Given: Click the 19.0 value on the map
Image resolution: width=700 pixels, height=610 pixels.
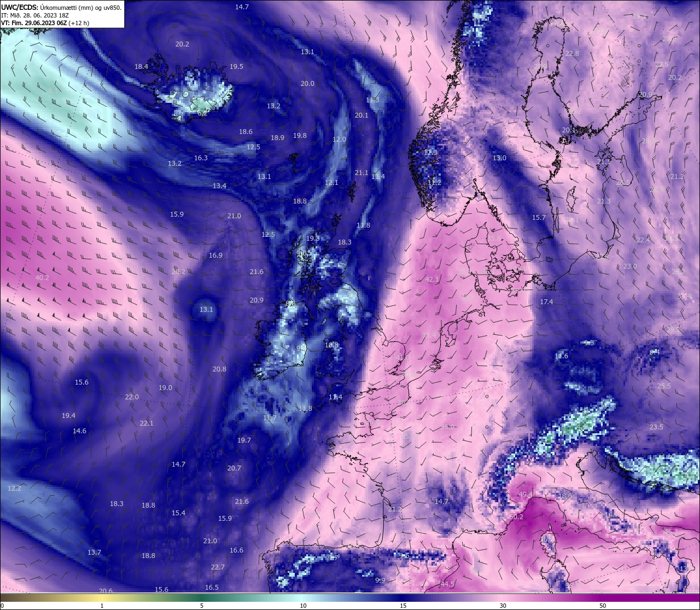Looking at the screenshot, I should 165,388.
